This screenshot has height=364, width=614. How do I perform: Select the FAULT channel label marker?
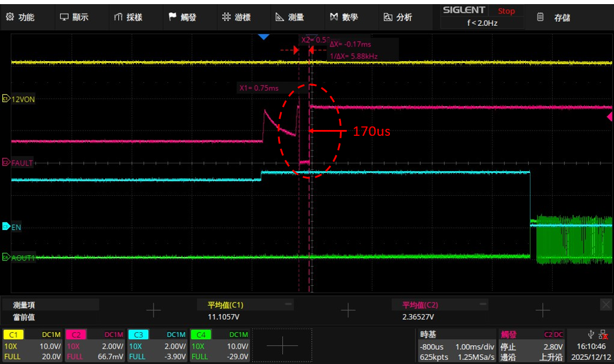click(x=18, y=162)
